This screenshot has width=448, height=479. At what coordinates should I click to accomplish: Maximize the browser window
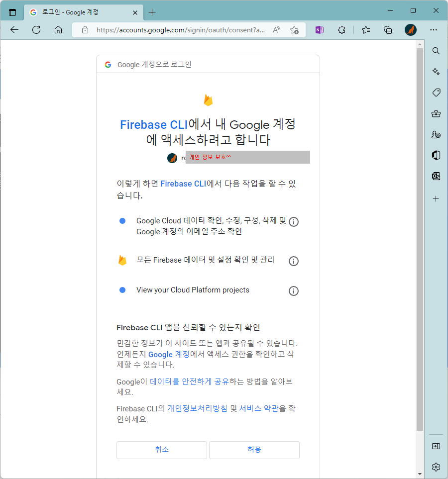pyautogui.click(x=413, y=10)
